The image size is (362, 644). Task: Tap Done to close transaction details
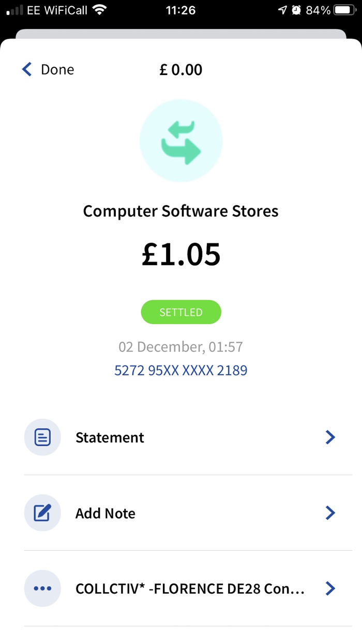tap(57, 69)
